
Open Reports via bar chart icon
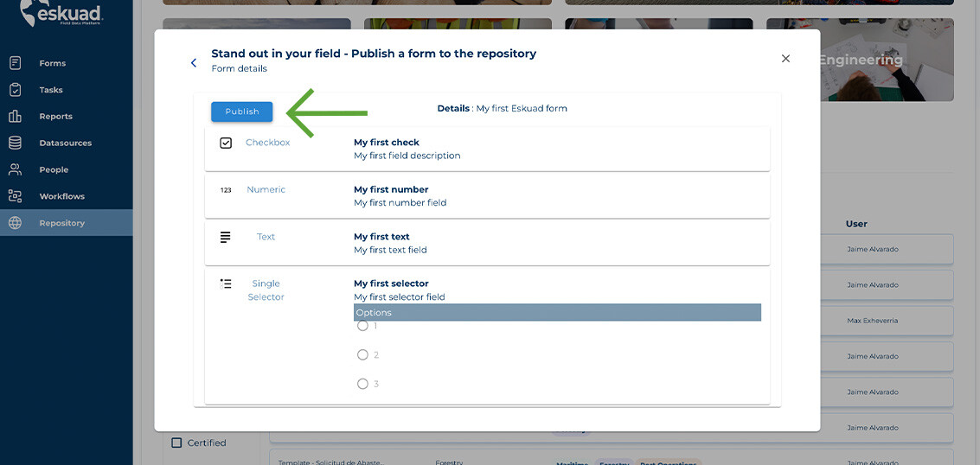point(15,117)
